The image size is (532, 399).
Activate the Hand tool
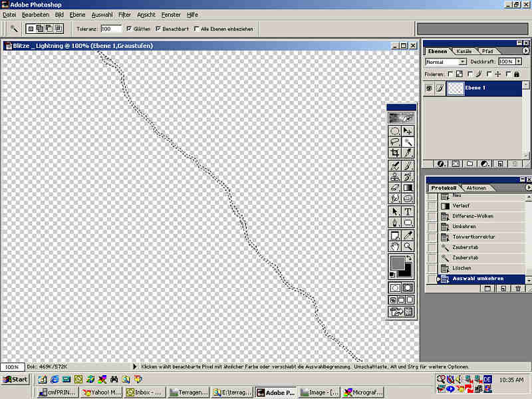point(395,246)
